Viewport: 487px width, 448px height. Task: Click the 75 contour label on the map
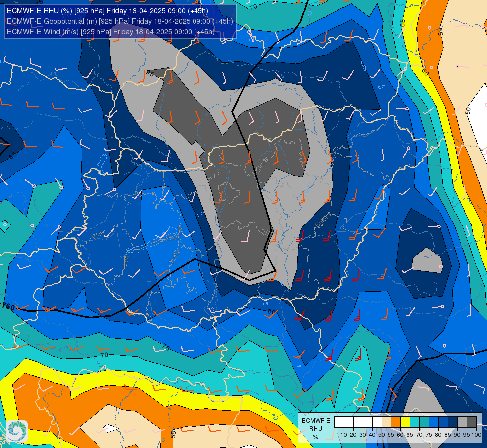[x=165, y=347]
